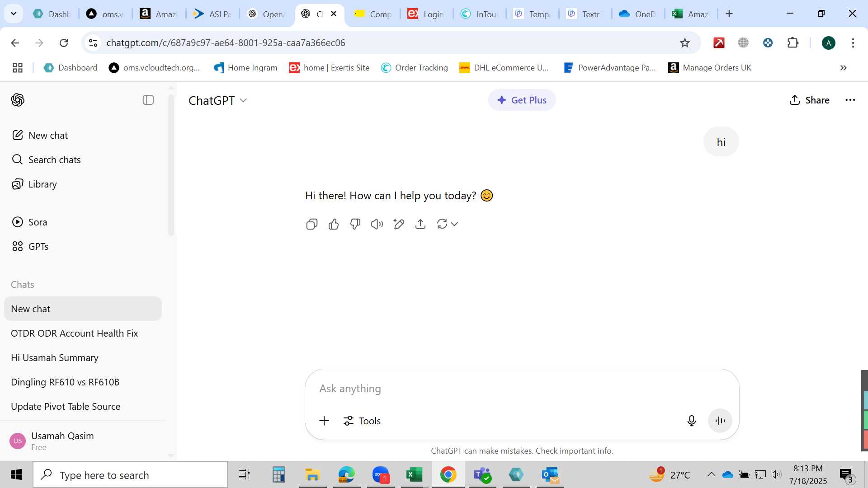Open OTDR ODR Account Health Fix chat

coord(83,333)
